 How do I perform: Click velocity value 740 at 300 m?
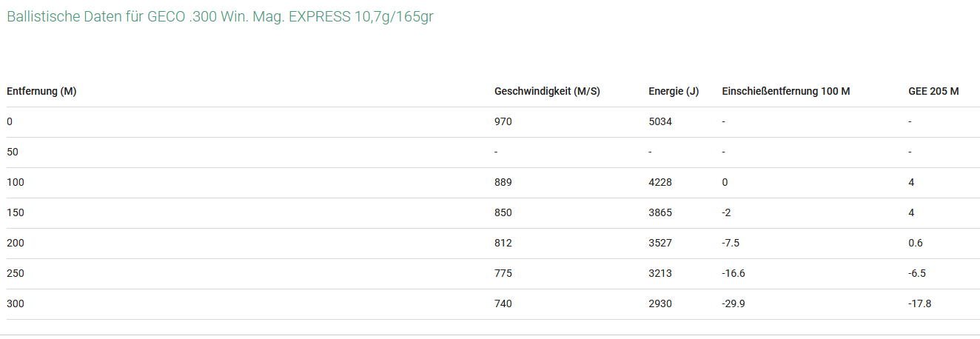coord(503,303)
